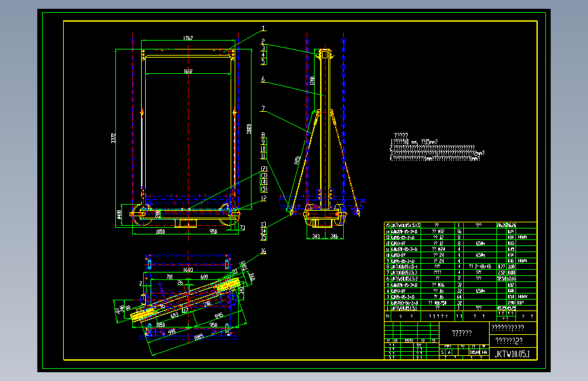Select the 343 dimension below the side view

coord(316,236)
